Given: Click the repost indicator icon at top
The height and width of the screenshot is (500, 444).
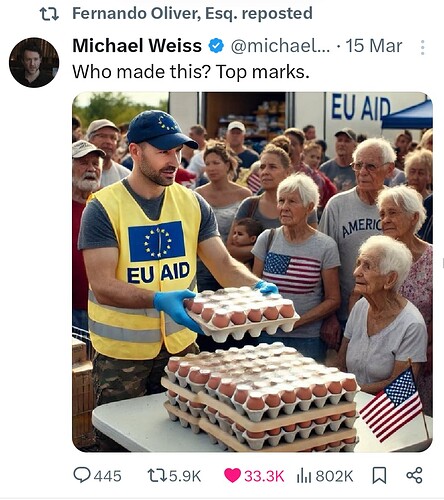Looking at the screenshot, I should (x=49, y=14).
